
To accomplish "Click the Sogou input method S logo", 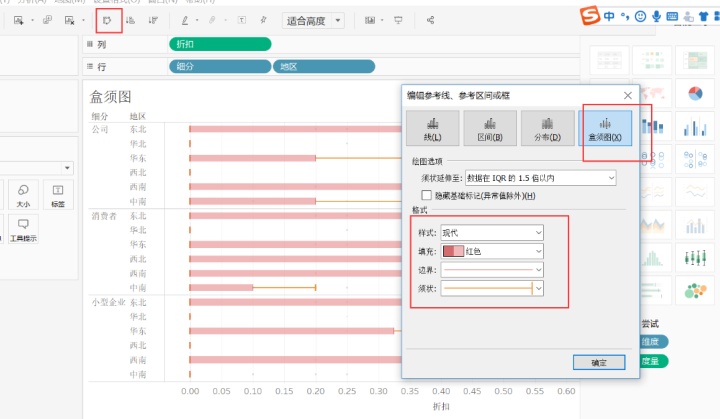I will [590, 15].
